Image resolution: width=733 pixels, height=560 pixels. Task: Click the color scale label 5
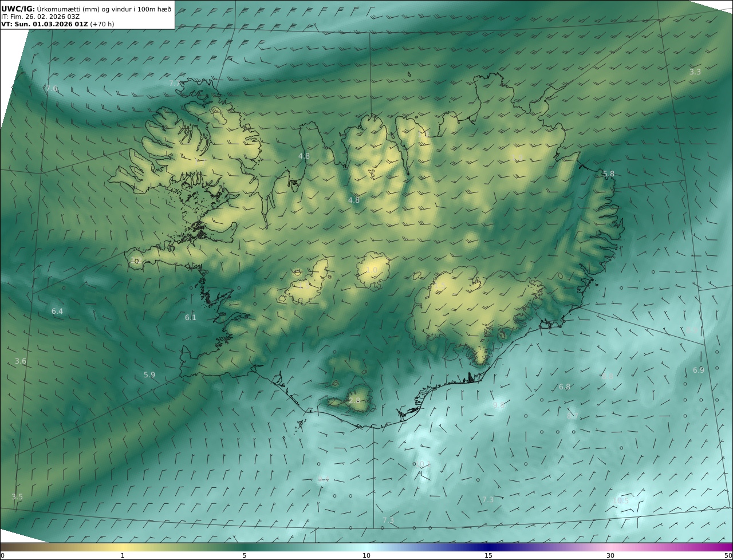[245, 555]
